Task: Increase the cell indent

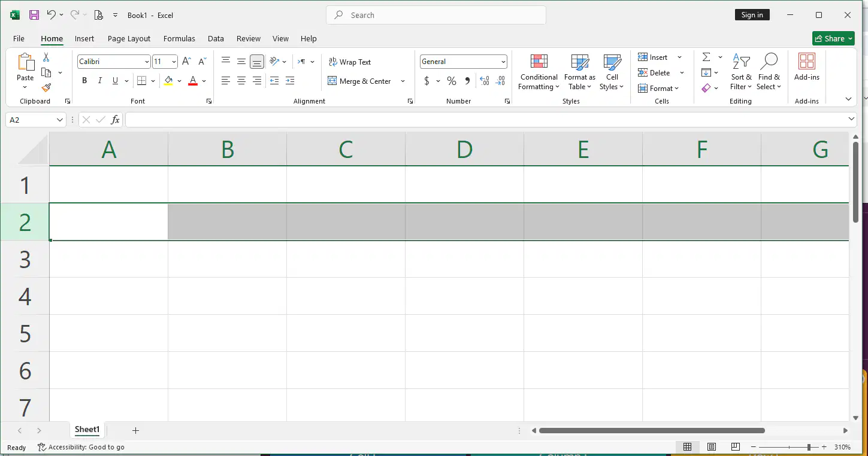Action: coord(290,81)
